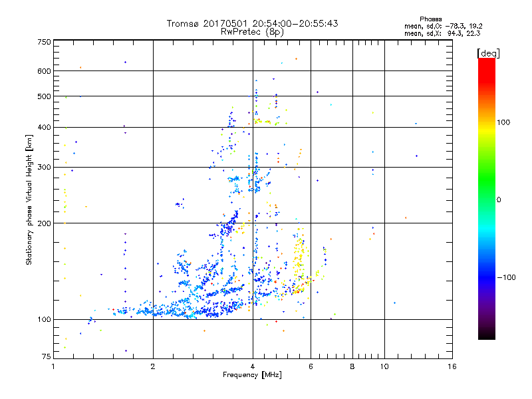
Task: Click the 'Frequency [MHz]' axis label
Action: point(252,375)
